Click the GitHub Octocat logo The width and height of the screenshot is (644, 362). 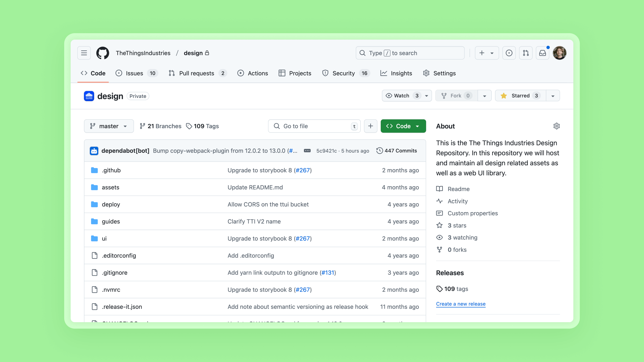(x=102, y=53)
